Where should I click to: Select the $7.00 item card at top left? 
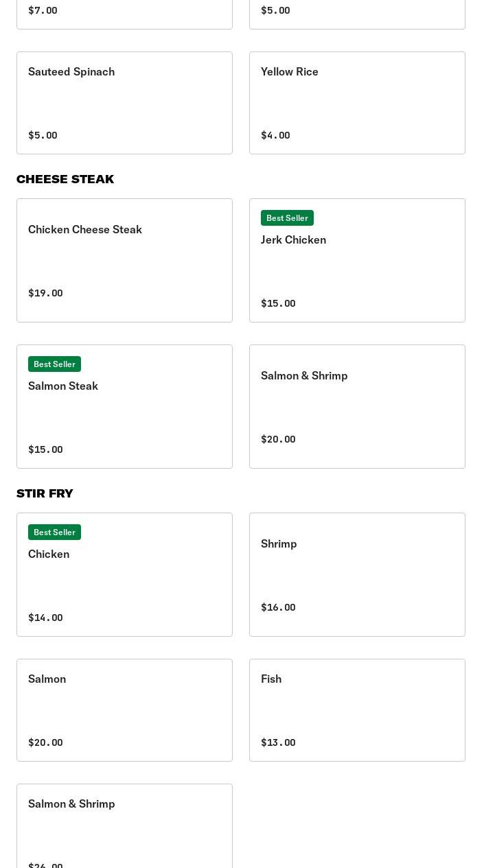click(x=124, y=10)
